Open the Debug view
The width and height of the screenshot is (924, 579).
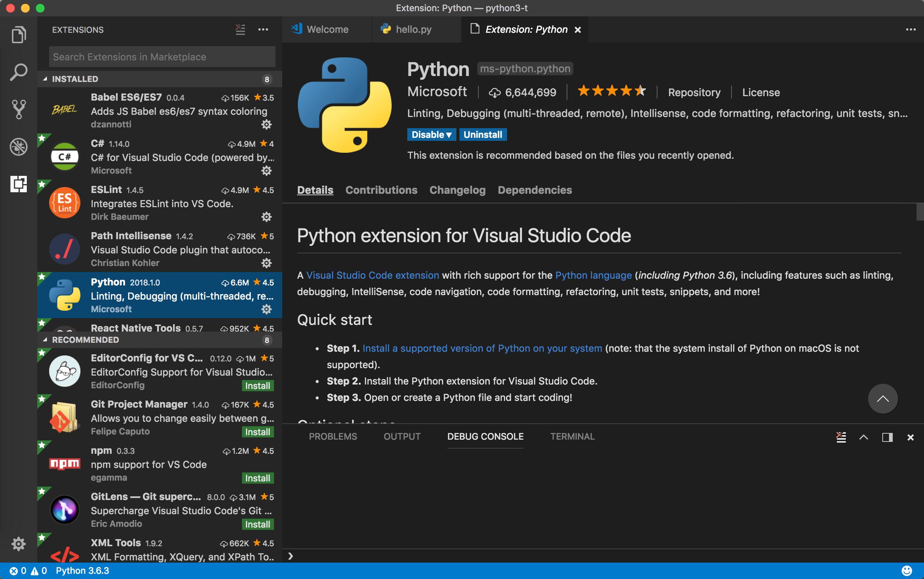18,147
